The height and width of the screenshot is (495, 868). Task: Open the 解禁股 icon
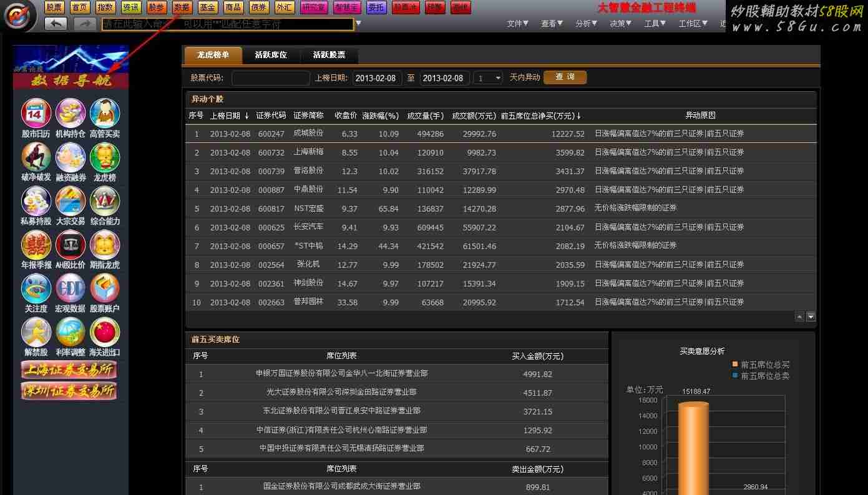(36, 332)
